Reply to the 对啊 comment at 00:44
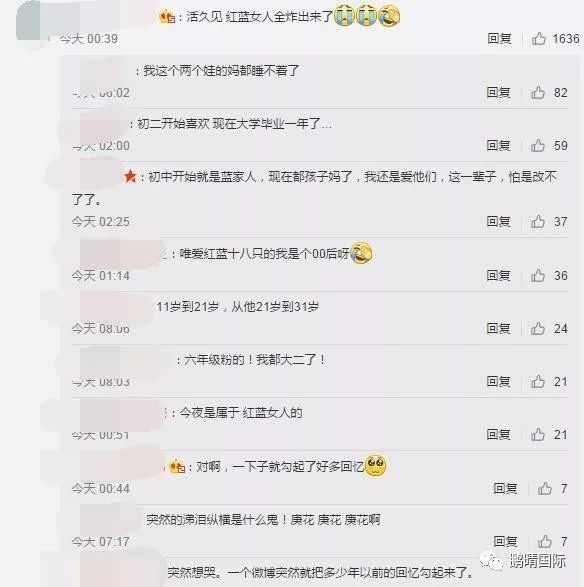Image resolution: width=584 pixels, height=587 pixels. [x=505, y=489]
